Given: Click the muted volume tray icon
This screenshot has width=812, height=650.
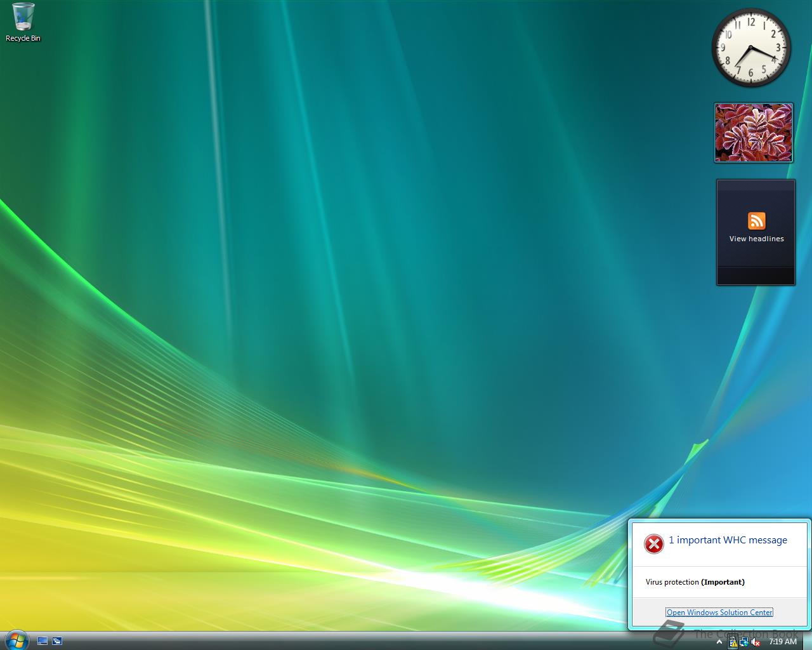Looking at the screenshot, I should coord(756,642).
